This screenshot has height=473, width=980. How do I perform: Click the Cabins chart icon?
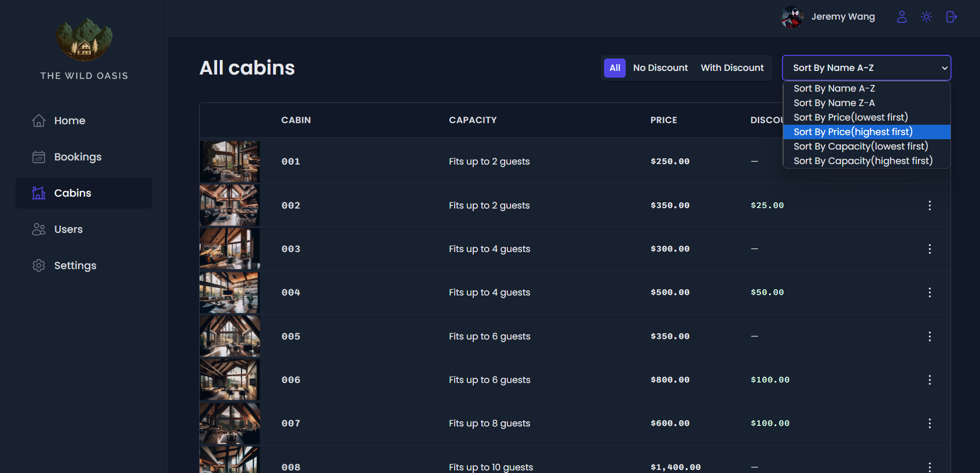point(38,193)
